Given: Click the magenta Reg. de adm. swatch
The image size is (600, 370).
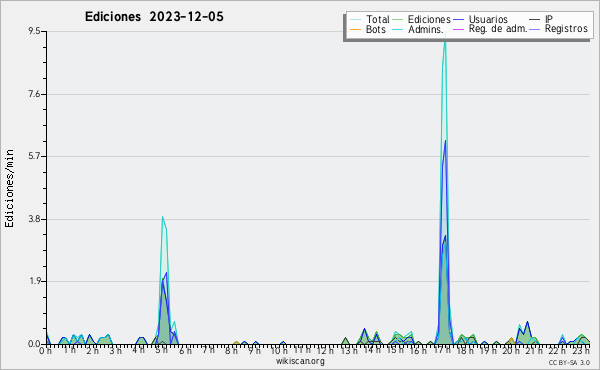Looking at the screenshot, I should coord(458,29).
